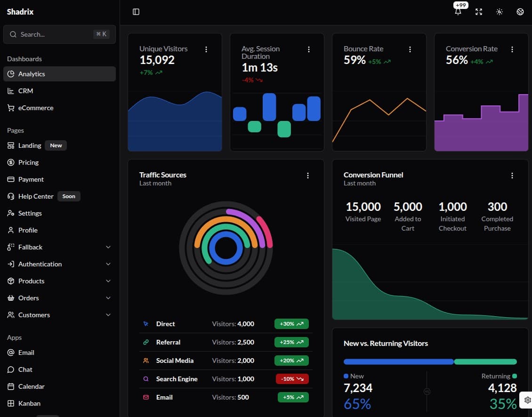Click the 'Visitors: 2,500' Referral value
Screen dimensions: 532x417
tap(233, 342)
